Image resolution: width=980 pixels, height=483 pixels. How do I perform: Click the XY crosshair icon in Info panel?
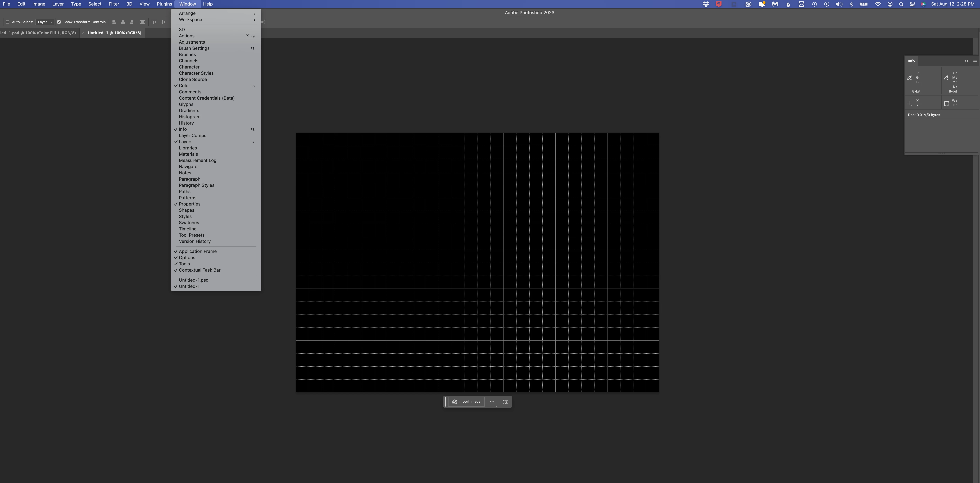[x=910, y=103]
